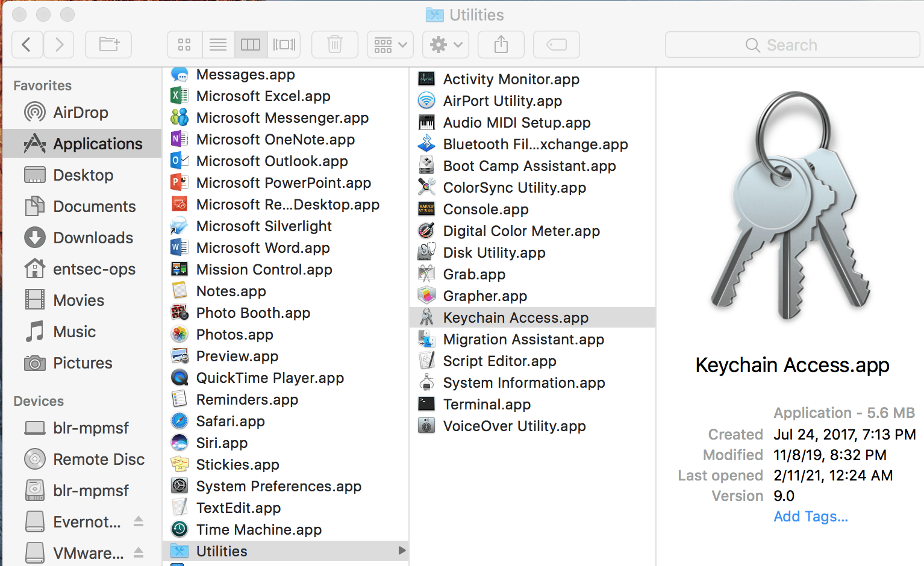Select Activity Monitor.app icon

tap(426, 79)
